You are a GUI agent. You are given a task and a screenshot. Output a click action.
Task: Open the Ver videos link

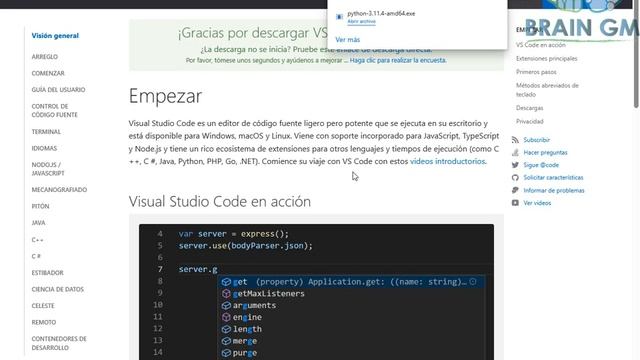coord(537,203)
